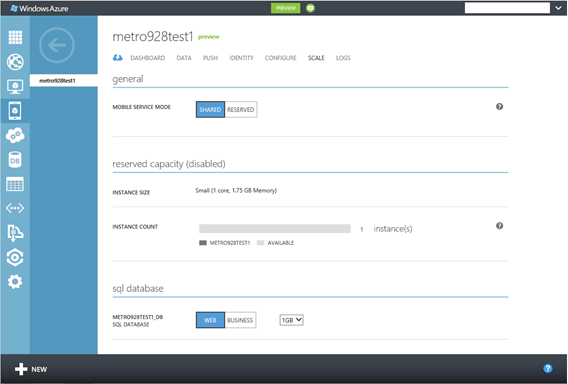Switch to the SCALE tab
Viewport: 568px width, 384px height.
tap(316, 58)
